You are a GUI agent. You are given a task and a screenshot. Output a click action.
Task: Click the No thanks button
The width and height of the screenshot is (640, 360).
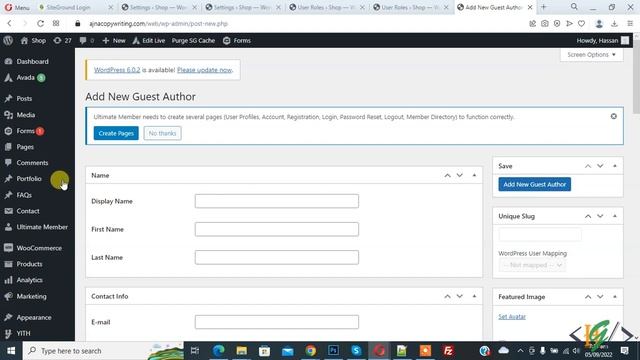[x=162, y=133]
